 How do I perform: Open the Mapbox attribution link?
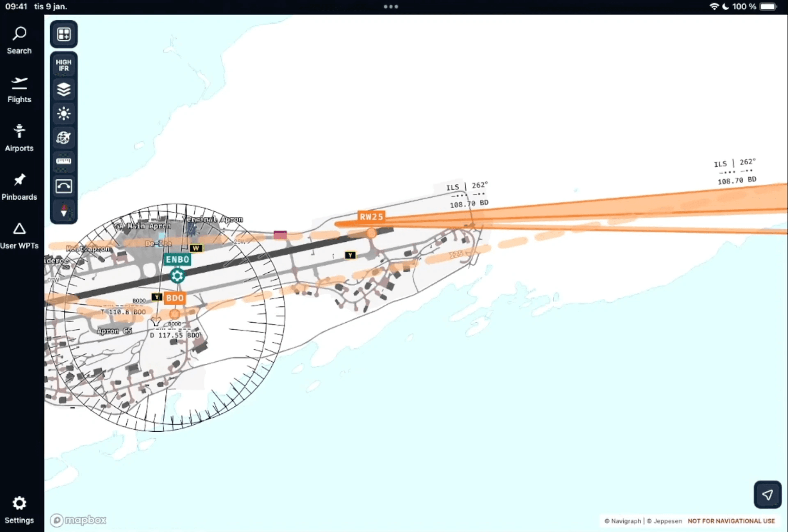click(x=78, y=520)
